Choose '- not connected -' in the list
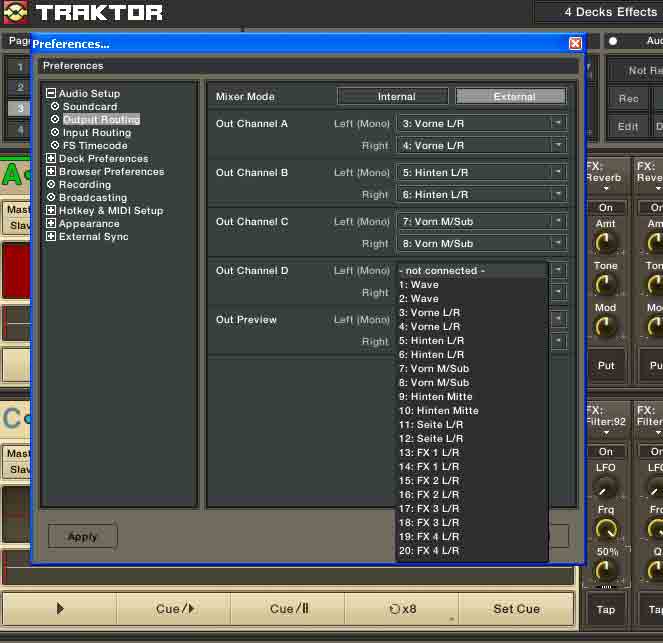The image size is (663, 643). 472,271
